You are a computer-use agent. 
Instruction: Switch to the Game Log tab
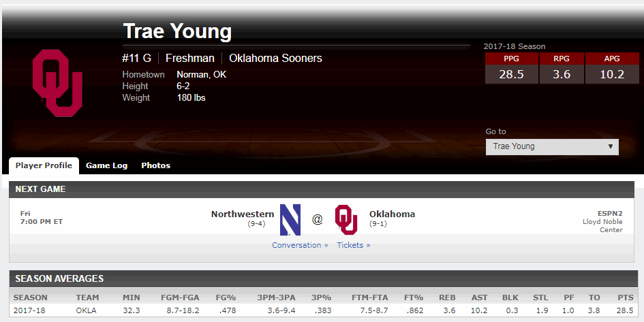(x=106, y=165)
